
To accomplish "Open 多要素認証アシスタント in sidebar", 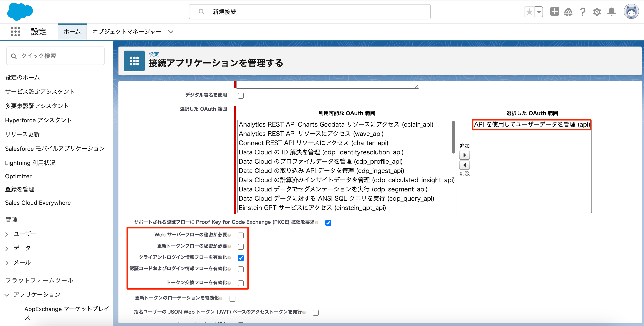I will click(37, 106).
